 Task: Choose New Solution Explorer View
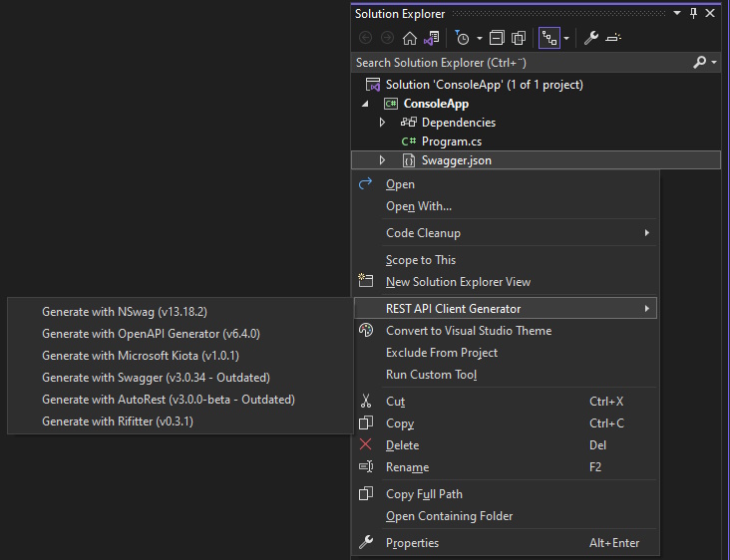click(x=507, y=282)
